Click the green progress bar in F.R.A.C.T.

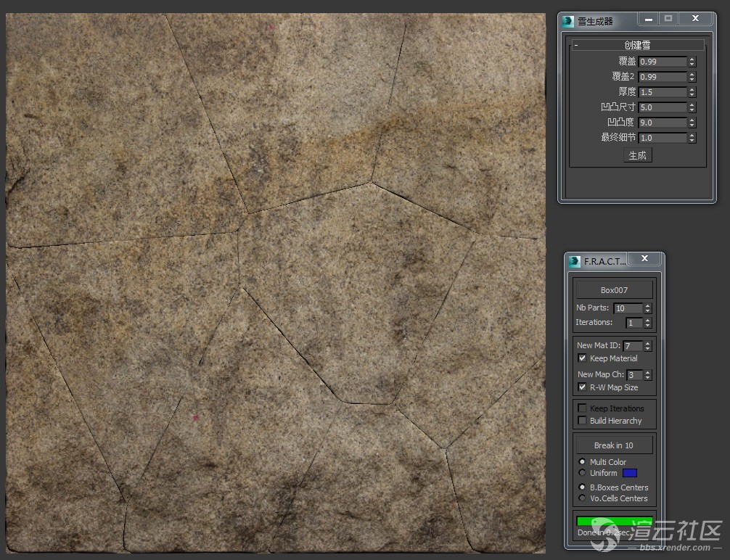615,521
